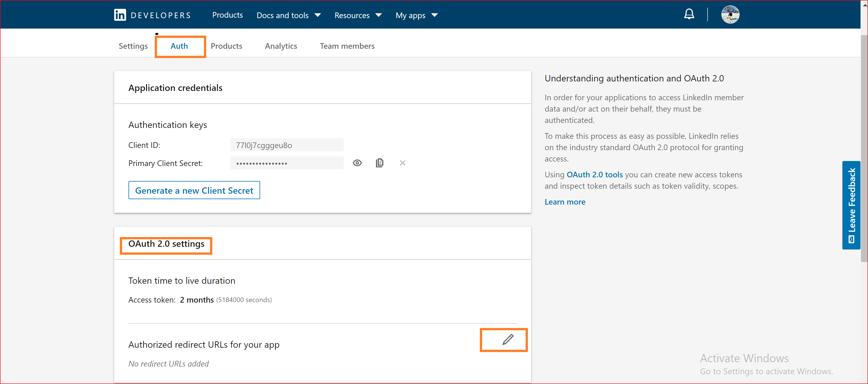Expand the My apps dropdown
This screenshot has height=384, width=868.
[x=416, y=15]
